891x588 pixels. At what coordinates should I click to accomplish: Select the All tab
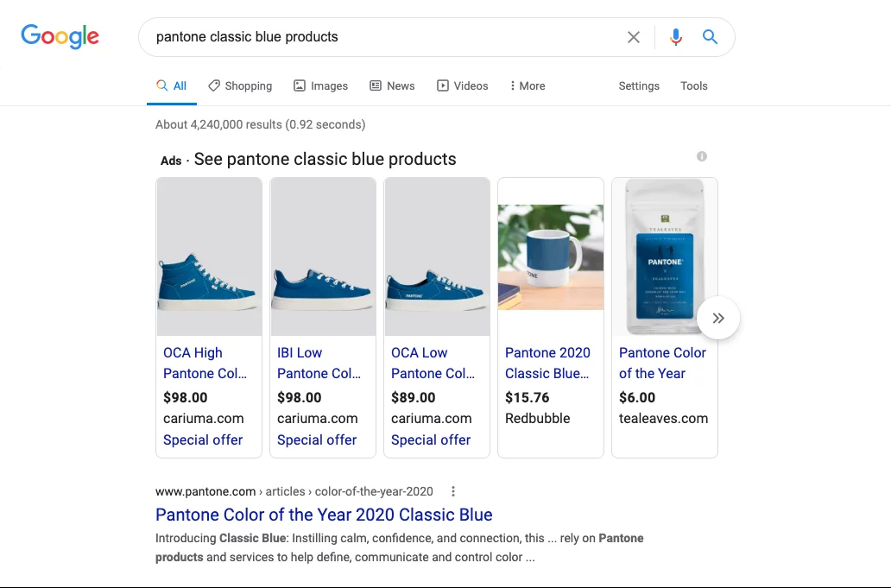[x=172, y=85]
